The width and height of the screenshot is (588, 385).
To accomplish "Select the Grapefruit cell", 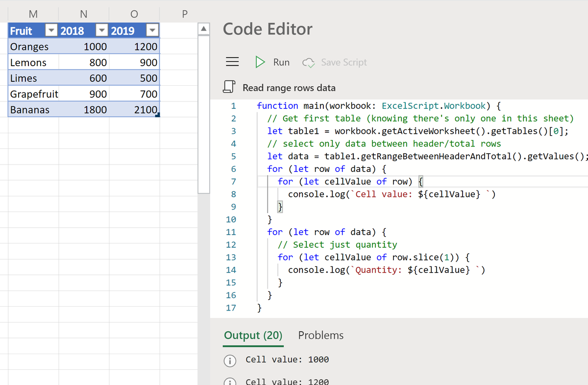I will pos(33,94).
